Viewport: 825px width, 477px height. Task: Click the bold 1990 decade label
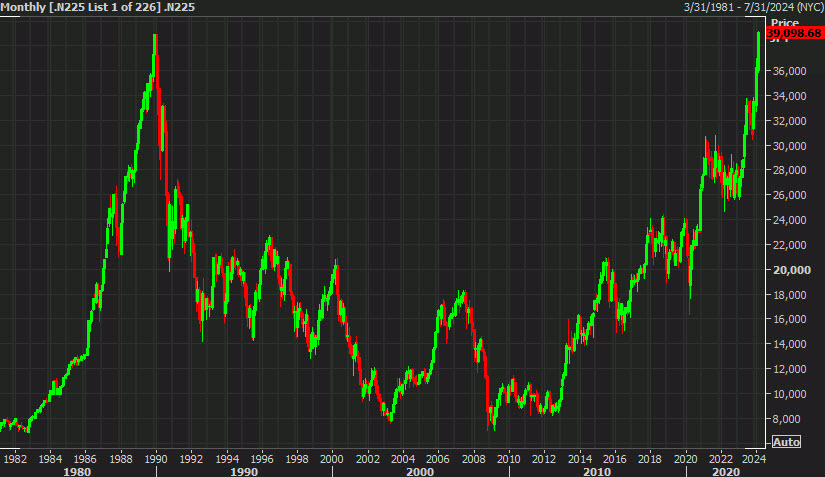tap(244, 471)
